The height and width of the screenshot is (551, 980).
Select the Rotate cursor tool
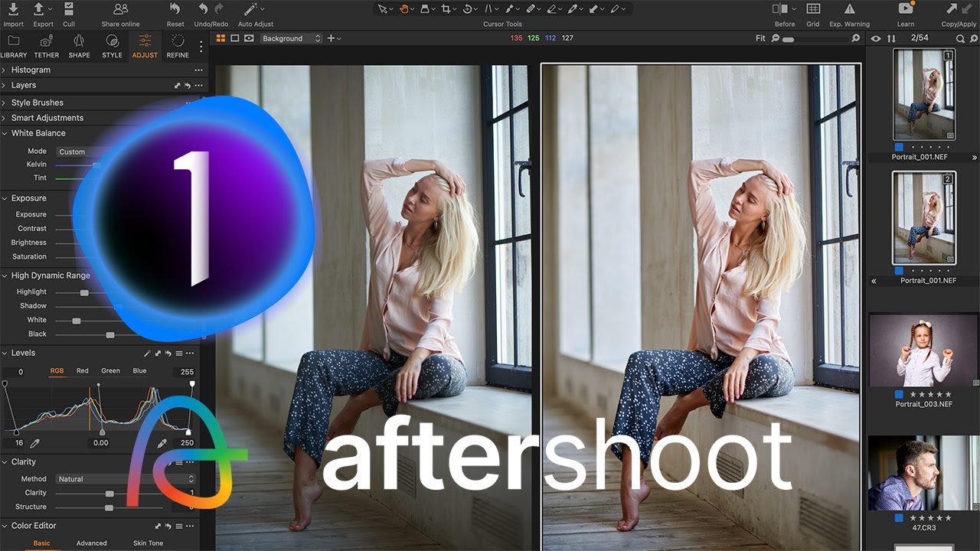pos(468,9)
